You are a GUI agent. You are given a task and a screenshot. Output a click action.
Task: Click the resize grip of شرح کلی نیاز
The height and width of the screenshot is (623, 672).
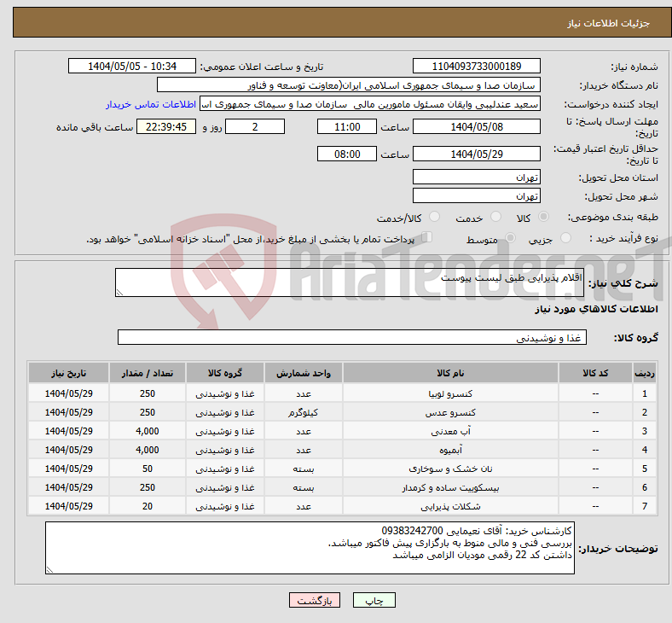click(x=119, y=293)
